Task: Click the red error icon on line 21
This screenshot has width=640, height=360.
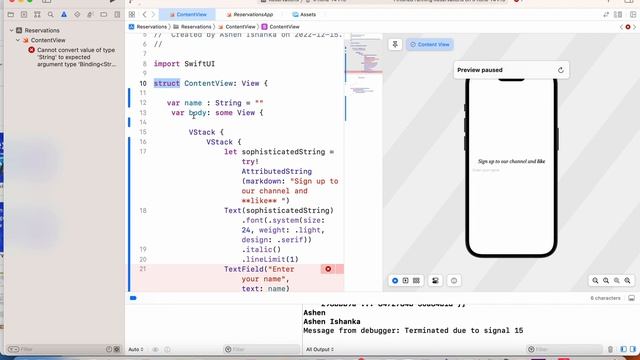Action: (x=328, y=269)
